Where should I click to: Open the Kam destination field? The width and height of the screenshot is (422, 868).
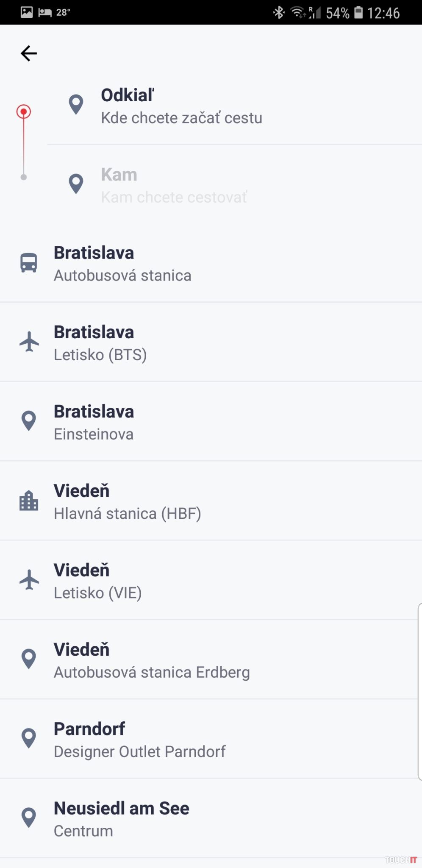[174, 186]
